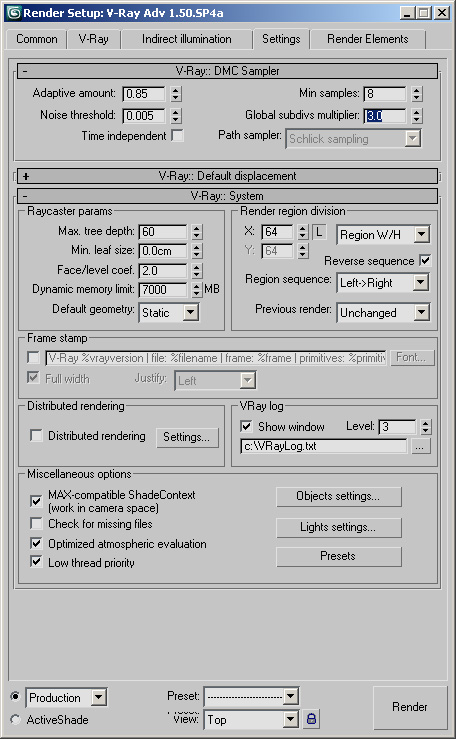456x739 pixels.
Task: Open the Region W/H dropdown
Action: [x=383, y=234]
